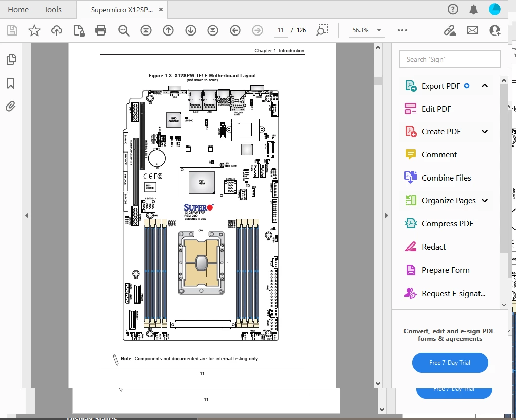Send file by email icon
The image size is (516, 420).
[472, 30]
